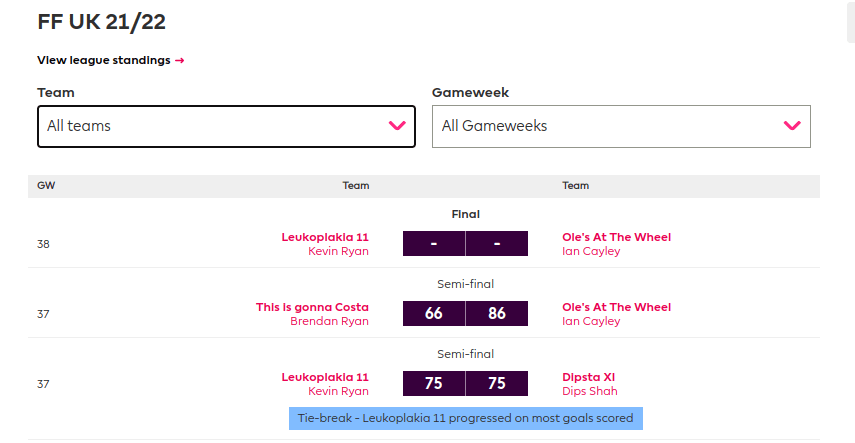Open This Is gonna Costa team link
The width and height of the screenshot is (855, 443).
(312, 307)
